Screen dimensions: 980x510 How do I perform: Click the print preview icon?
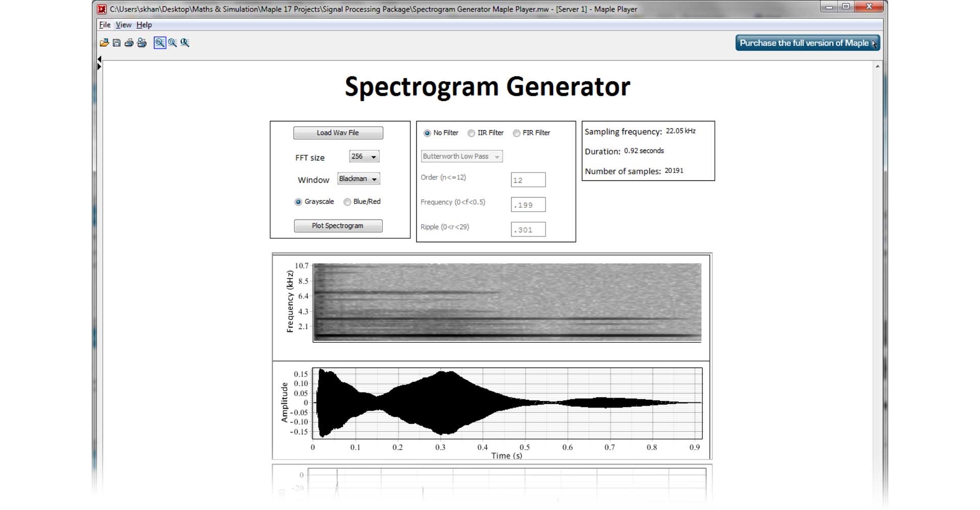142,43
